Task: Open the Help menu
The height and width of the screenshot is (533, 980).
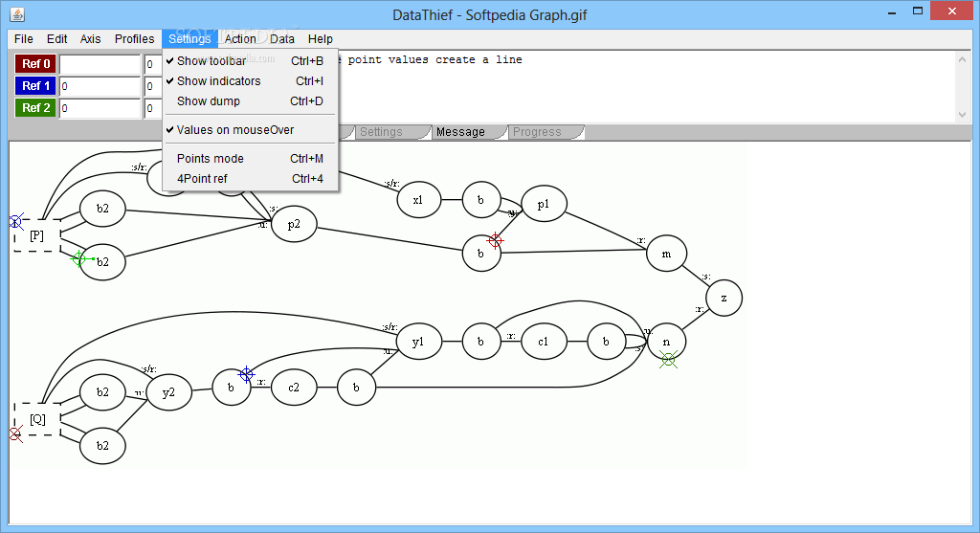Action: (320, 38)
